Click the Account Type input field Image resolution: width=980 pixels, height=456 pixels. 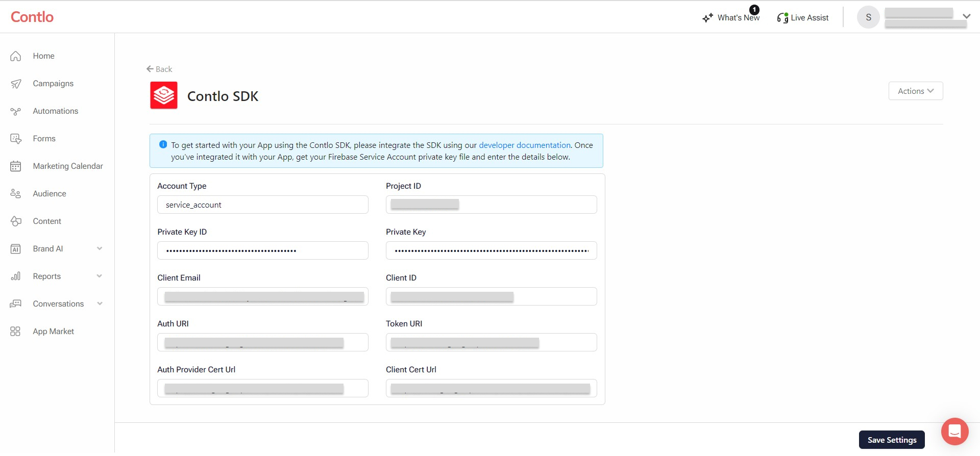pyautogui.click(x=263, y=205)
